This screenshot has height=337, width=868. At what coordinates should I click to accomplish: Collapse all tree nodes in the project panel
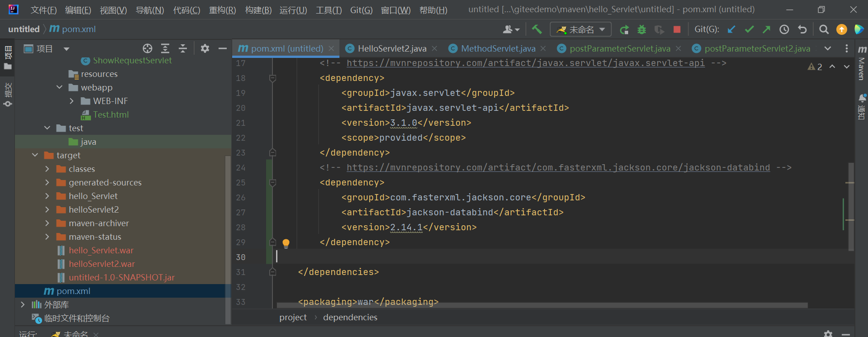(183, 48)
